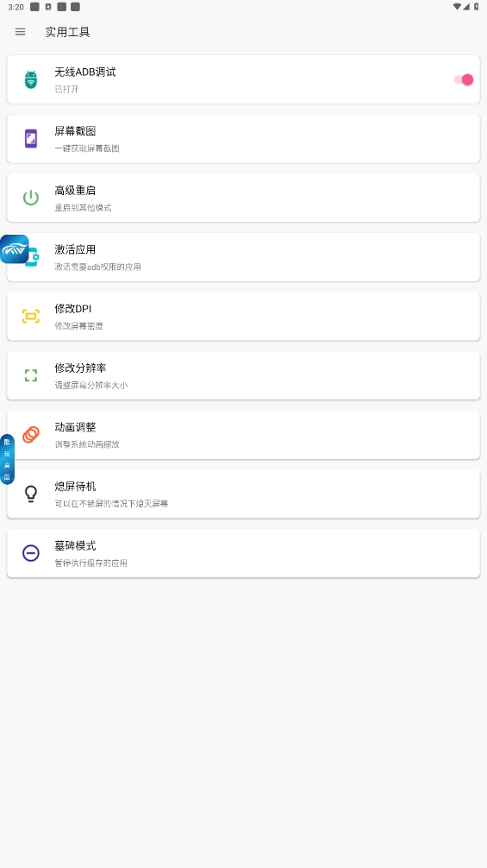Tap the green resolution brackets icon
The width and height of the screenshot is (487, 868).
pyautogui.click(x=31, y=375)
